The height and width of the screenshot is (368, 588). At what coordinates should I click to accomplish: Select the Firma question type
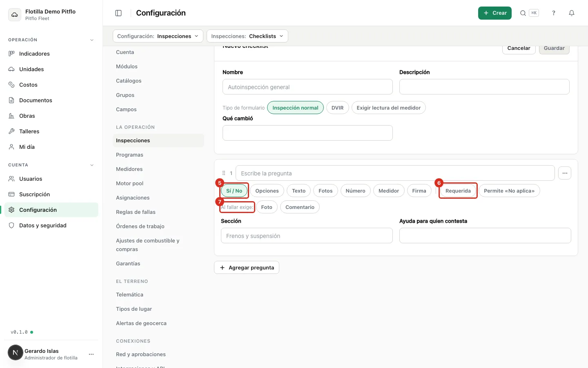pos(419,191)
